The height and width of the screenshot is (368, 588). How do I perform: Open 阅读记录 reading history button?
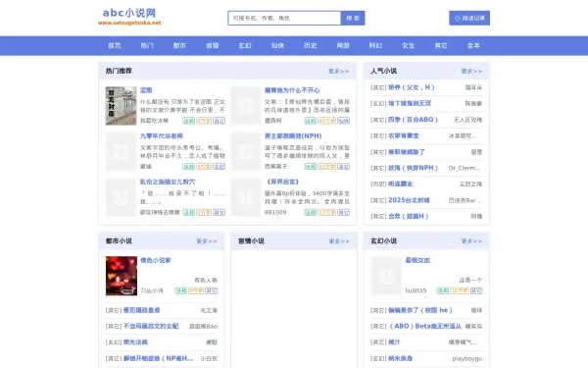click(469, 18)
